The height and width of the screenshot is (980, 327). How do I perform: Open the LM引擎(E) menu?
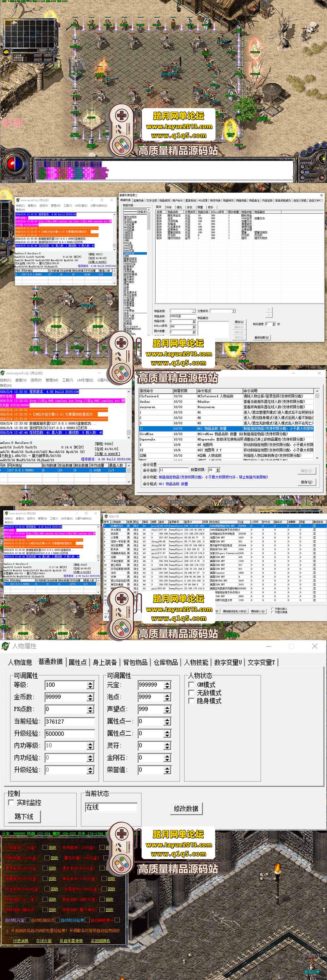[x=85, y=380]
